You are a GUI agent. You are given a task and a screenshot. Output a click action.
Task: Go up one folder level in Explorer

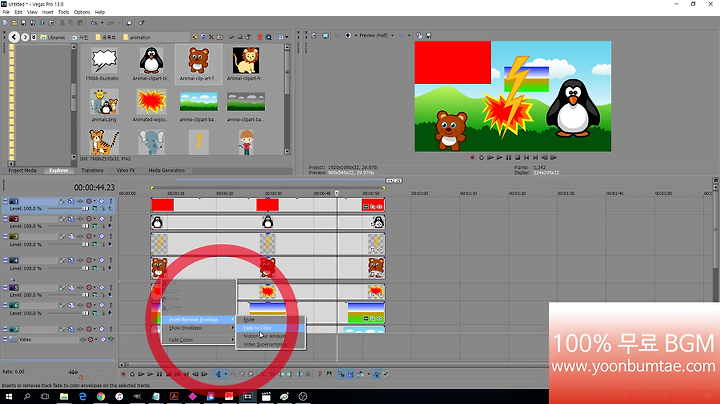[x=195, y=37]
